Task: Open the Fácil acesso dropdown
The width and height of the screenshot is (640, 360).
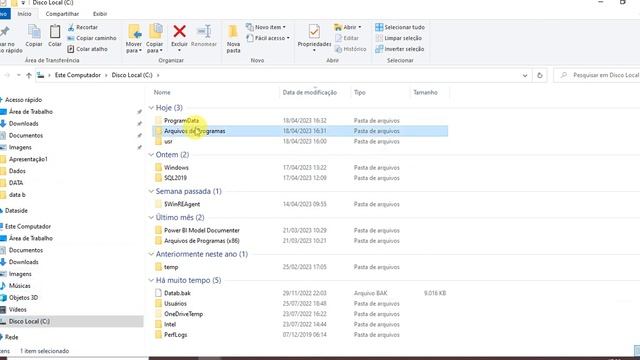Action: (x=268, y=38)
